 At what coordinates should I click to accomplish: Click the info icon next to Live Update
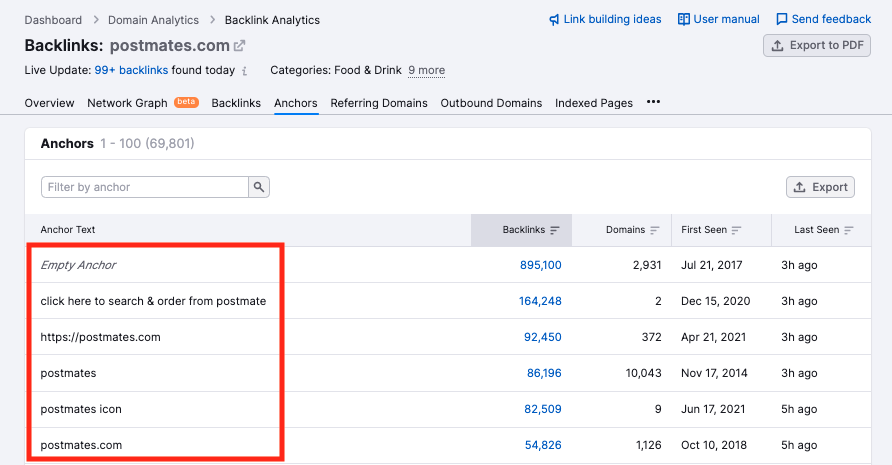click(245, 71)
